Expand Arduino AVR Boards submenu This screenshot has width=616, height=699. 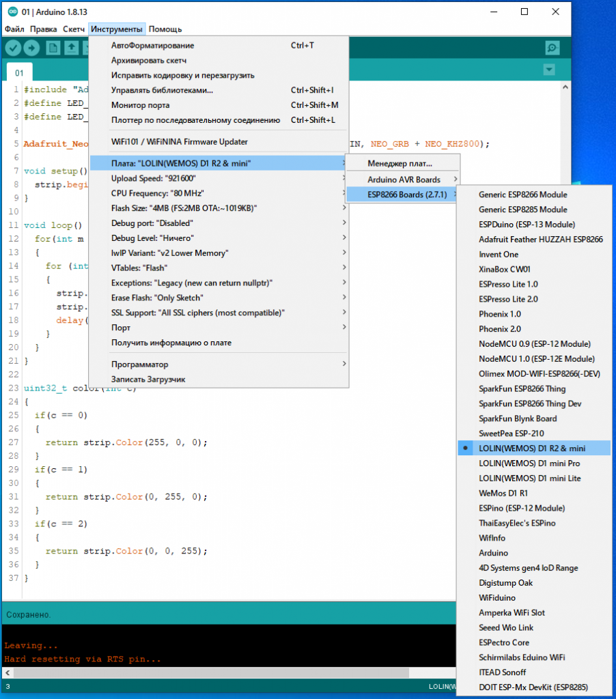click(x=403, y=180)
